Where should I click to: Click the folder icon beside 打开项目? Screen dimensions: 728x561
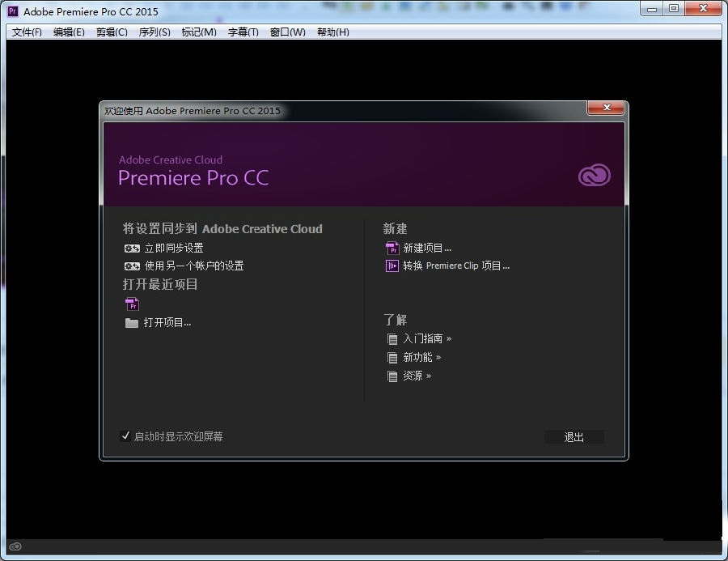[132, 323]
